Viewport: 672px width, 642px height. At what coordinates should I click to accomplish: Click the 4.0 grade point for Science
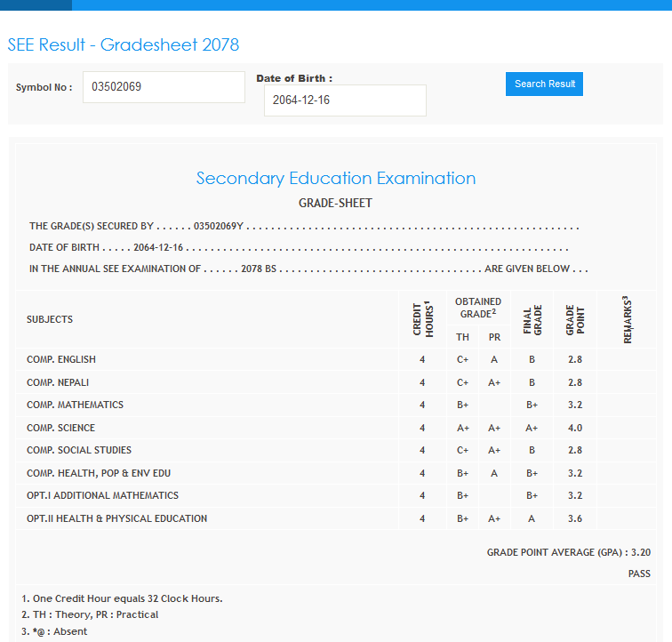click(x=574, y=428)
